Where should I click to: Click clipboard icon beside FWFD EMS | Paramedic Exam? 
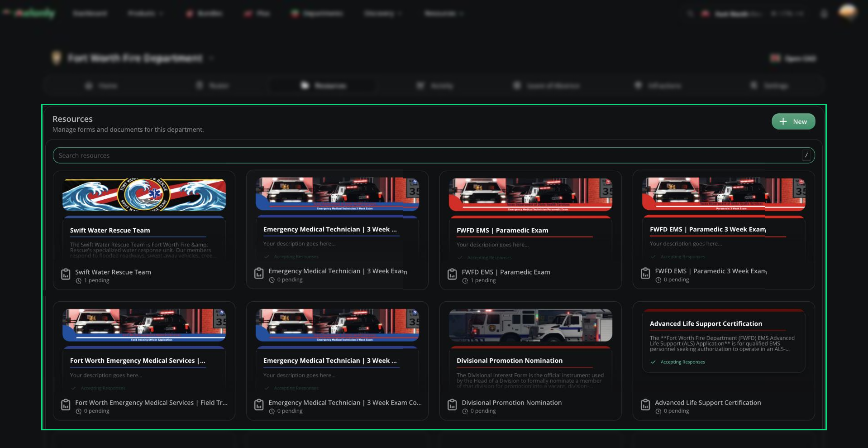click(x=452, y=274)
